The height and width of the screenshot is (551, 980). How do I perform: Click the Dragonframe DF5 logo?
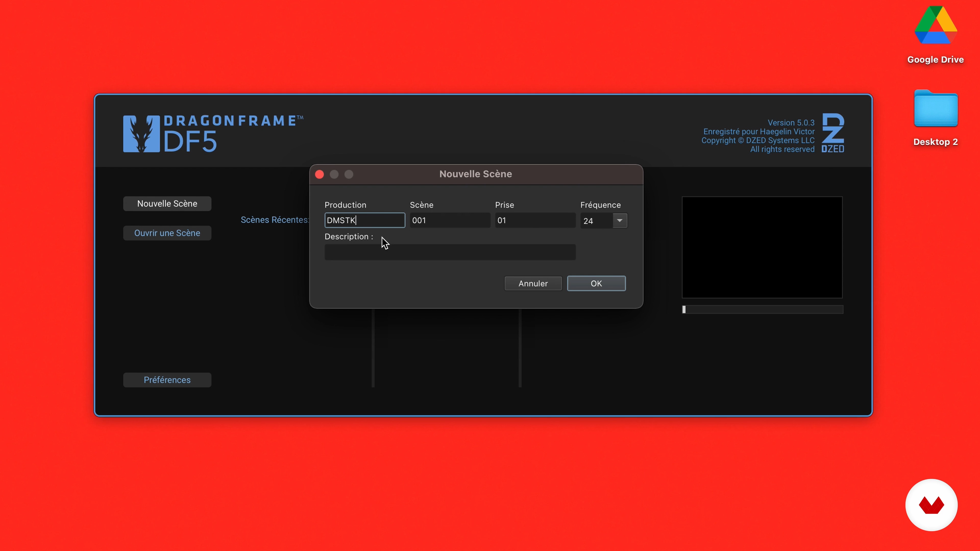coord(213,133)
